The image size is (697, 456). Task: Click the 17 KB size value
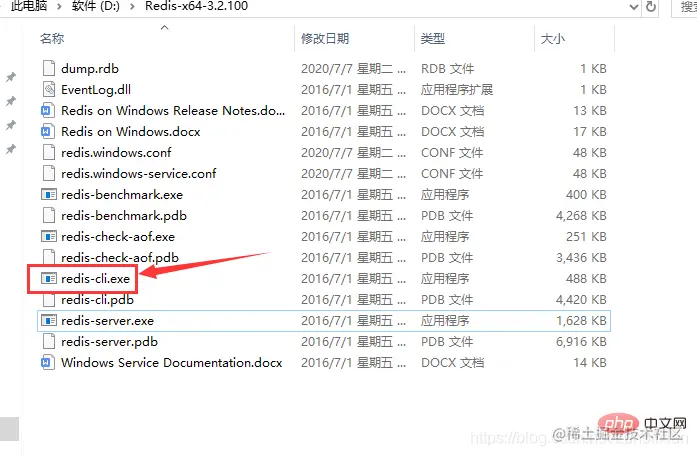(590, 132)
